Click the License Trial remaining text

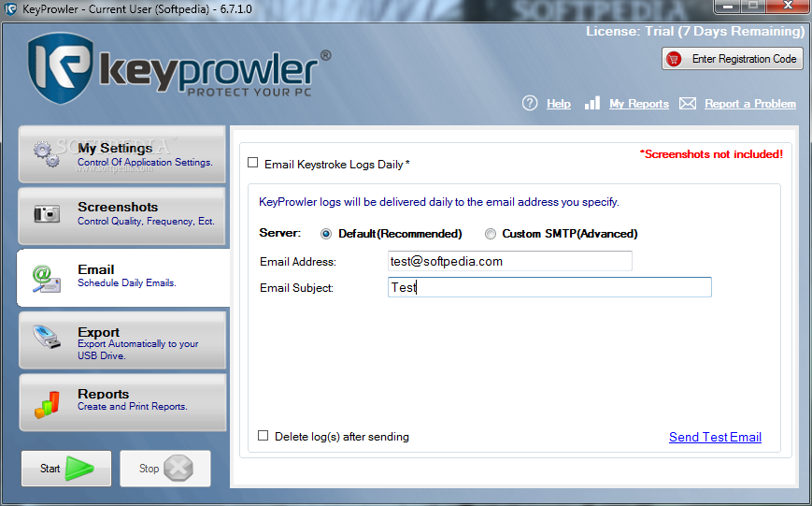695,31
